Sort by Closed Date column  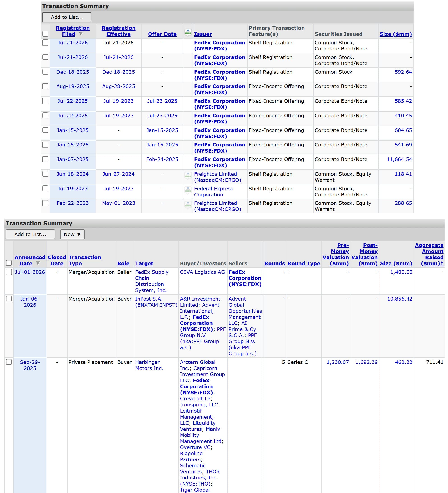[x=57, y=260]
